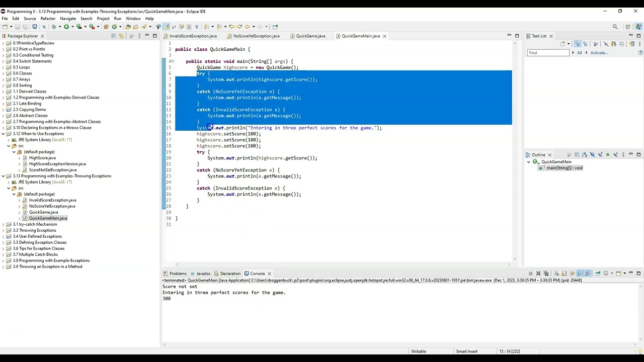The width and height of the screenshot is (644, 362).
Task: Collapse QuickGameMain node in Outline
Action: [529, 162]
